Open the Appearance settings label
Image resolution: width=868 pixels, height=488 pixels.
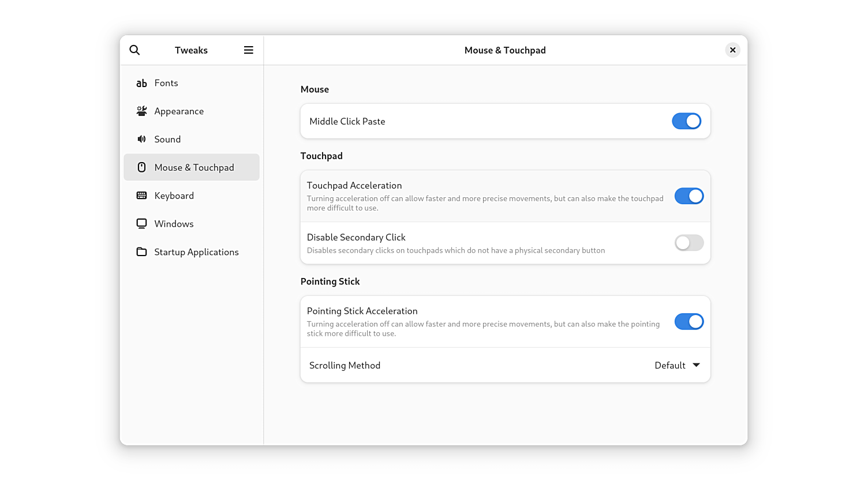[x=179, y=111]
